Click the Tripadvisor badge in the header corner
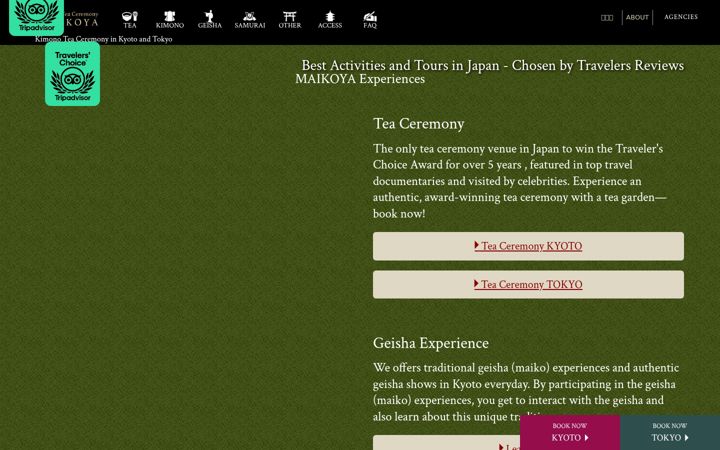 [36, 17]
